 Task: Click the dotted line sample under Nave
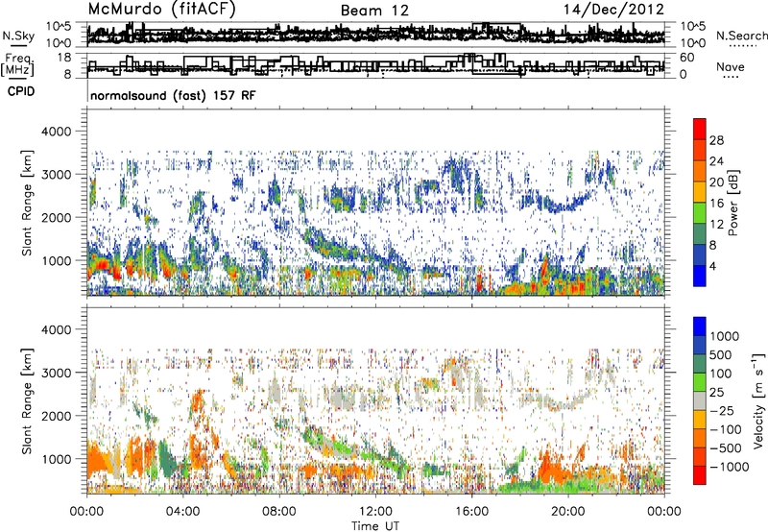731,78
